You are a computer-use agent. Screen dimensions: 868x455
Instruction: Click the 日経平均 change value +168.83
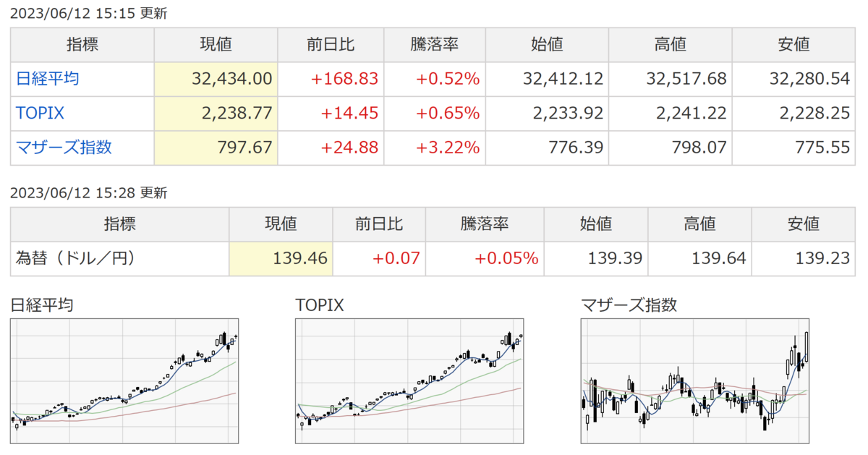(344, 79)
